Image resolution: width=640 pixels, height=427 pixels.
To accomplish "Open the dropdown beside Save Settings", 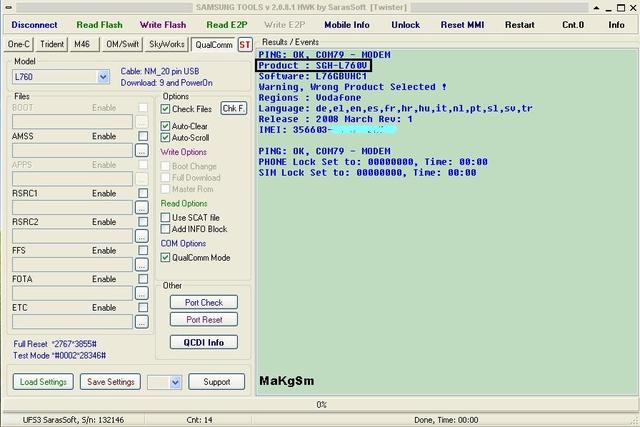I will point(176,383).
